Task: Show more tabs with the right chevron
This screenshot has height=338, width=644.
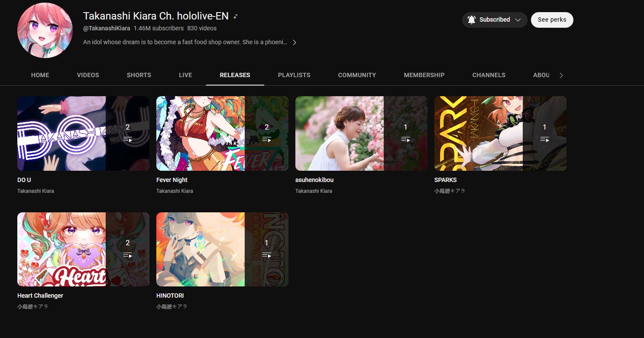Action: point(561,75)
